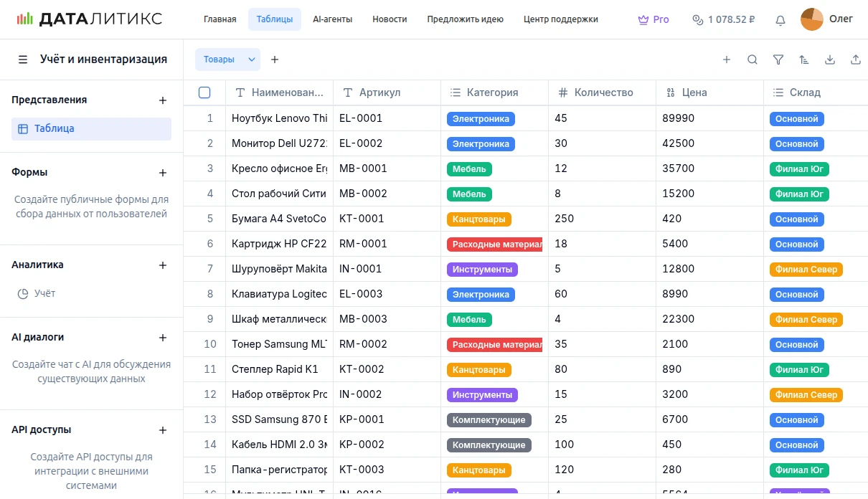Image resolution: width=868 pixels, height=499 pixels.
Task: Tick the select-all checkbox in table header
Action: coord(204,92)
